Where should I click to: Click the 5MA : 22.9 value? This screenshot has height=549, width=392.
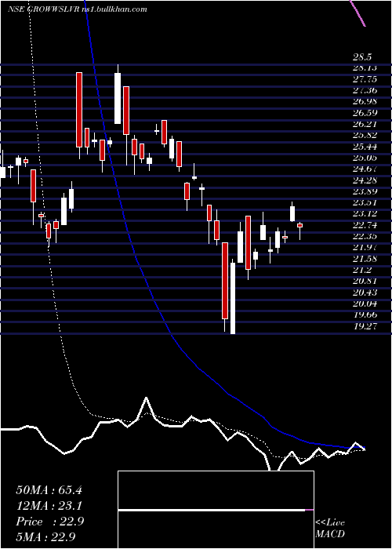tap(45, 537)
